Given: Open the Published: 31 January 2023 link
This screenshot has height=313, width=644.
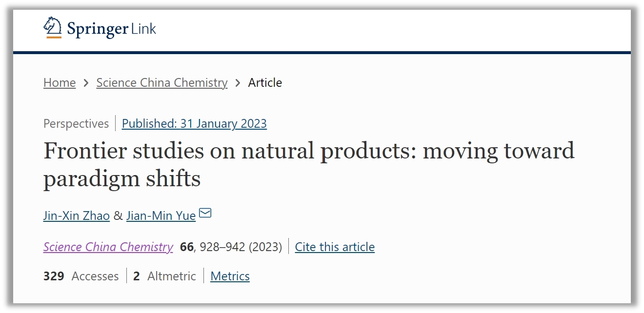Looking at the screenshot, I should tap(194, 124).
